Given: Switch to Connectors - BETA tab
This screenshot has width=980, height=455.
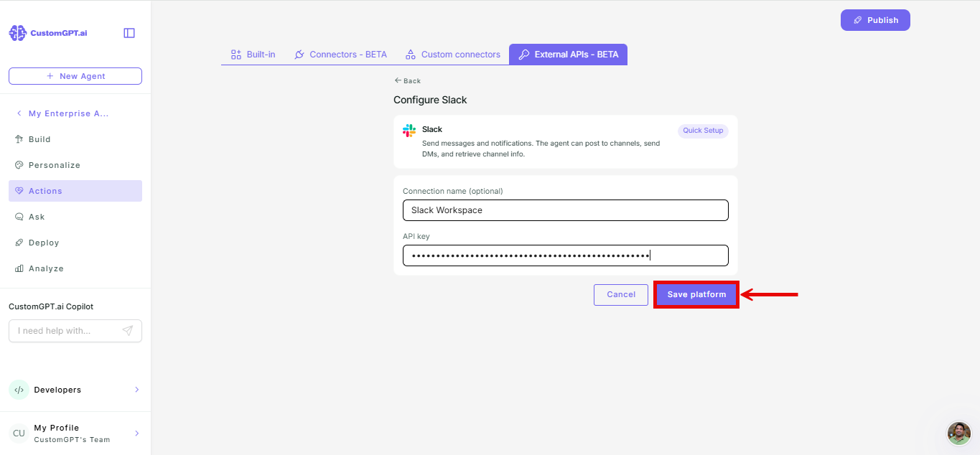Looking at the screenshot, I should pyautogui.click(x=341, y=55).
